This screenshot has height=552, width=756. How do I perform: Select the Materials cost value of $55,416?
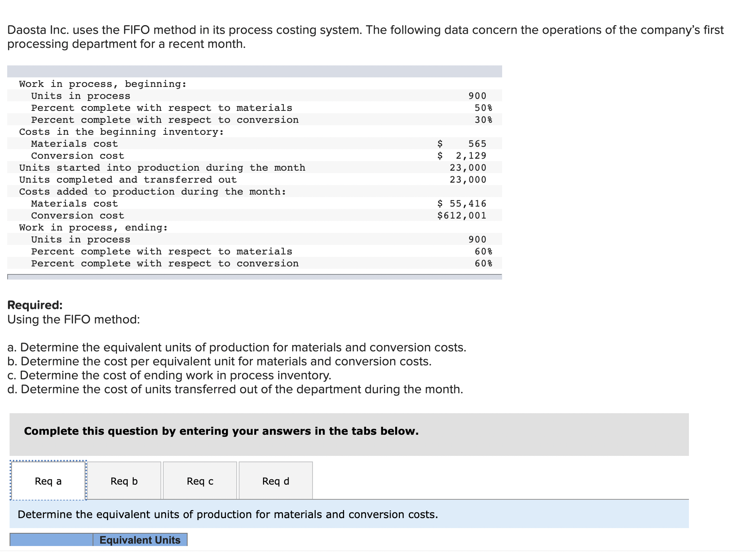point(461,203)
